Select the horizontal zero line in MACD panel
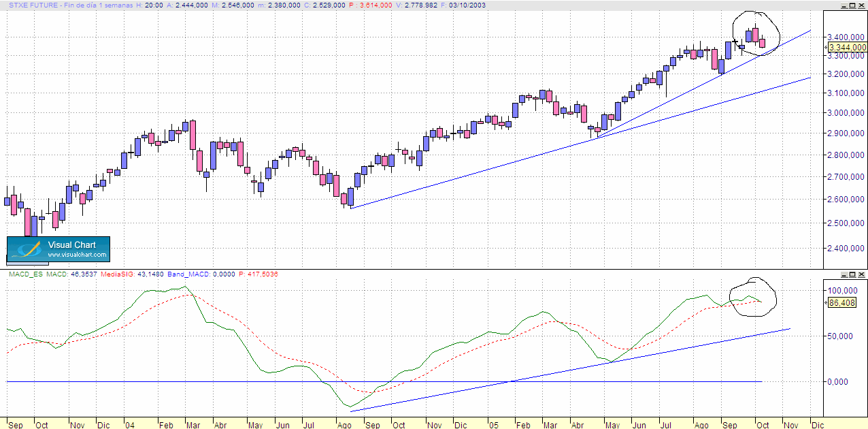868x429 pixels. 384,381
